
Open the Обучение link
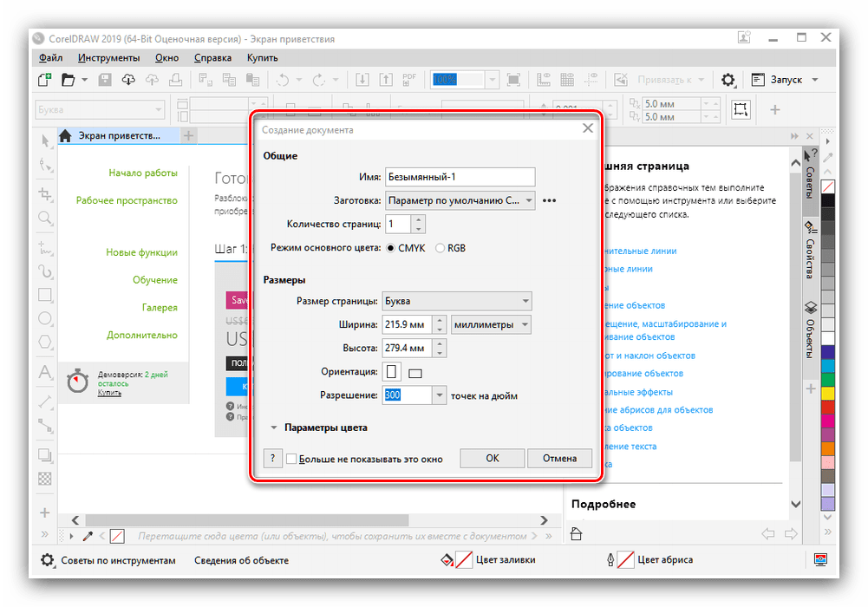(155, 280)
